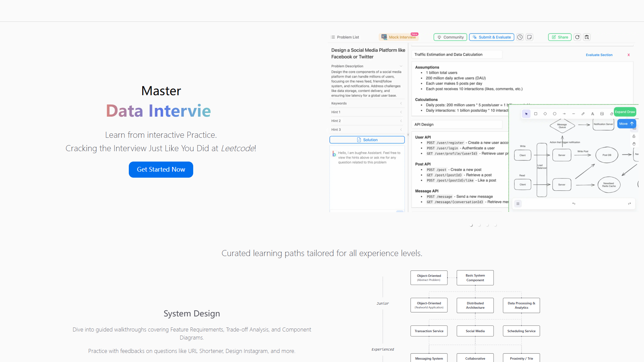This screenshot has width=644, height=362.
Task: Open the Social Media learning path node
Action: pos(475,331)
